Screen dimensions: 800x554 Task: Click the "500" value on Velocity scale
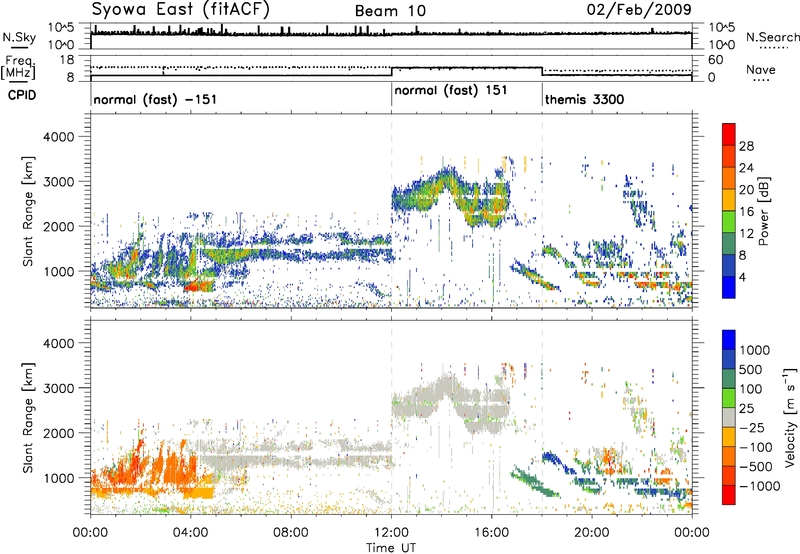pyautogui.click(x=752, y=369)
